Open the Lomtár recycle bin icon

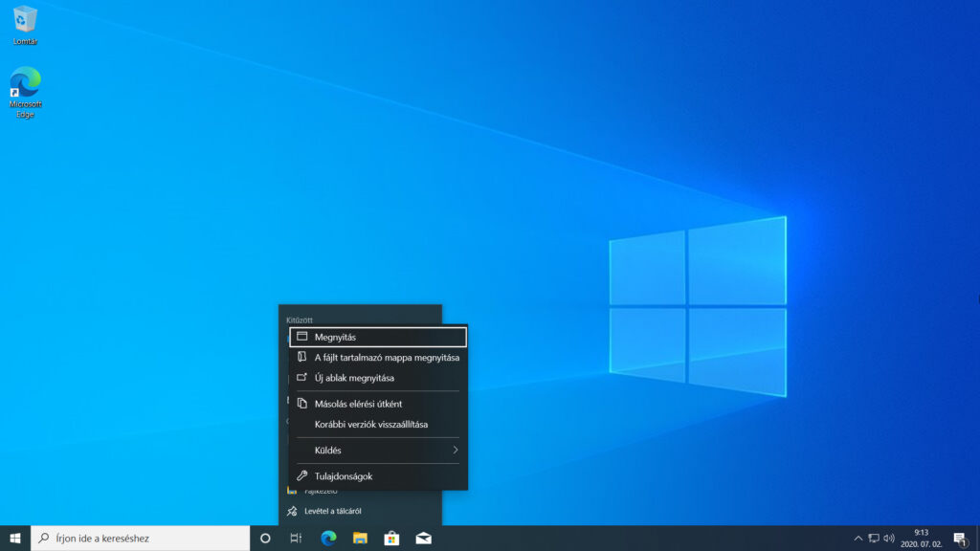(25, 25)
